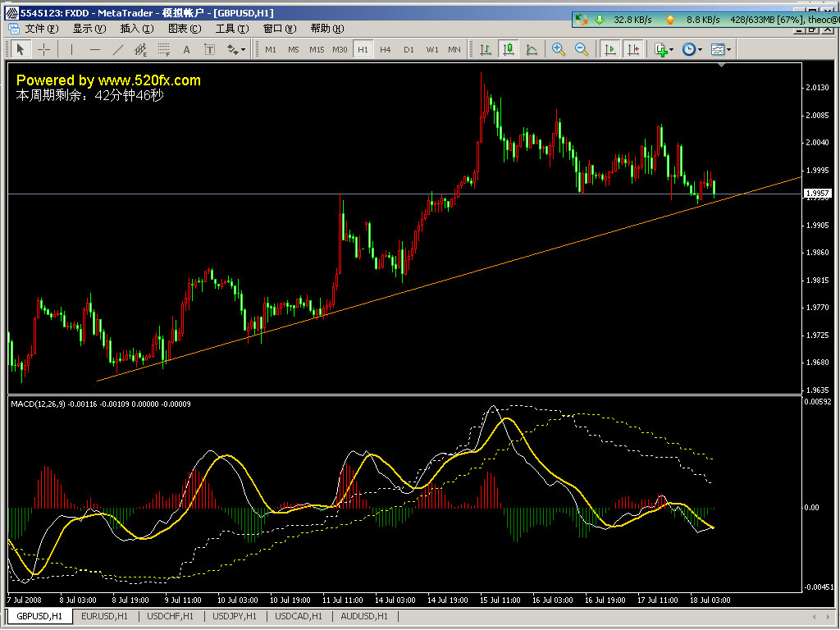The image size is (840, 630).
Task: Open the 文件 menu
Action: (x=42, y=29)
